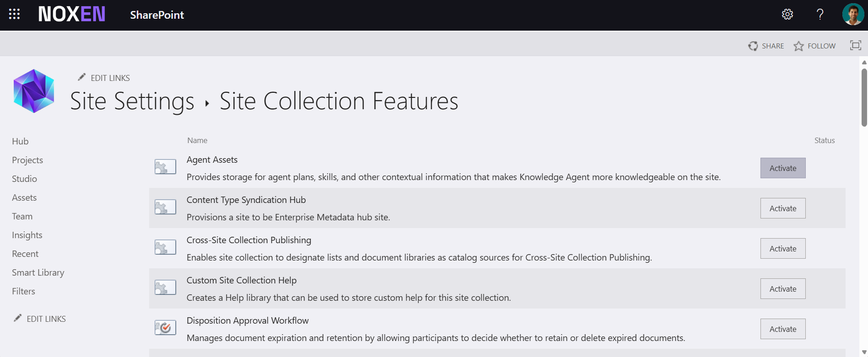Click the scrollbar up arrow
Image resolution: width=868 pixels, height=357 pixels.
point(864,62)
